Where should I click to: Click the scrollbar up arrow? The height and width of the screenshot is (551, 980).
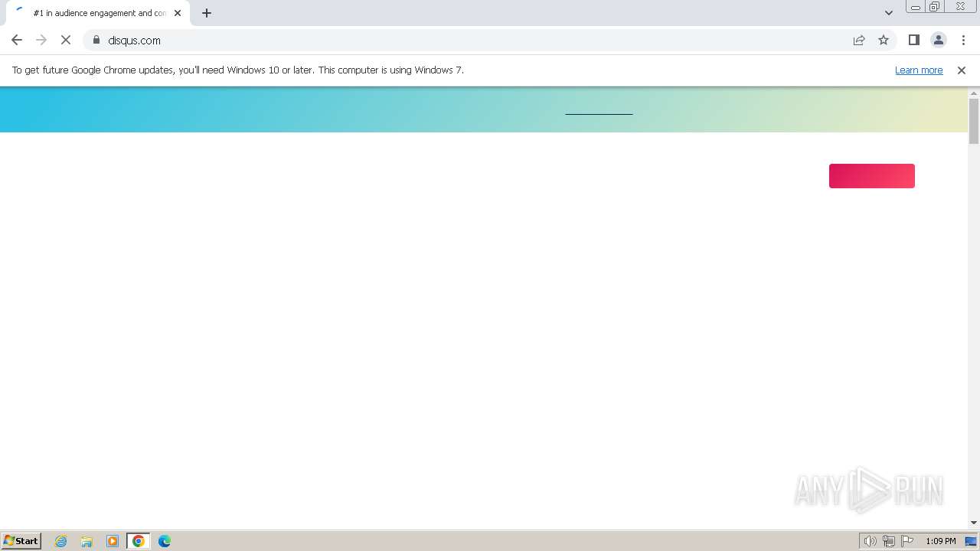974,93
